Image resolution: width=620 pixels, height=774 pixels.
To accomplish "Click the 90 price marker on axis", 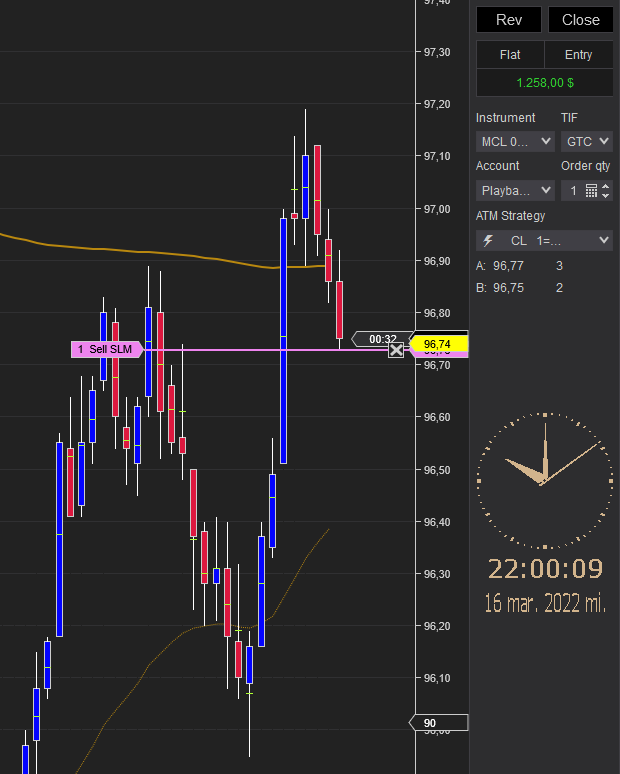I will (438, 723).
